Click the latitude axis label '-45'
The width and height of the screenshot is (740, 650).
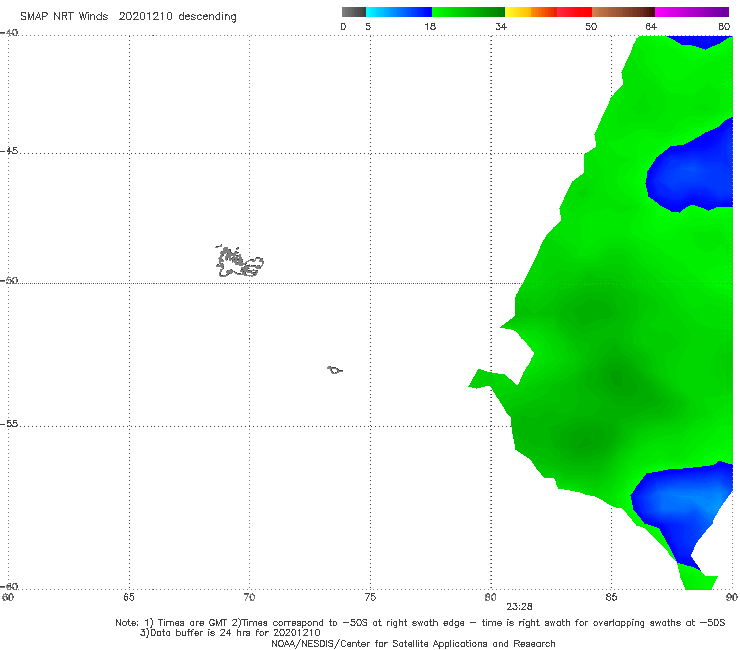point(9,151)
